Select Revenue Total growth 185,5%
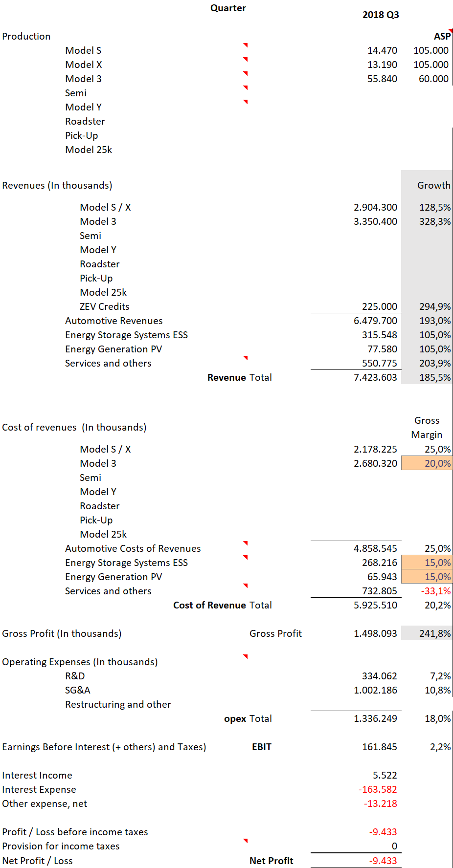 click(x=435, y=377)
